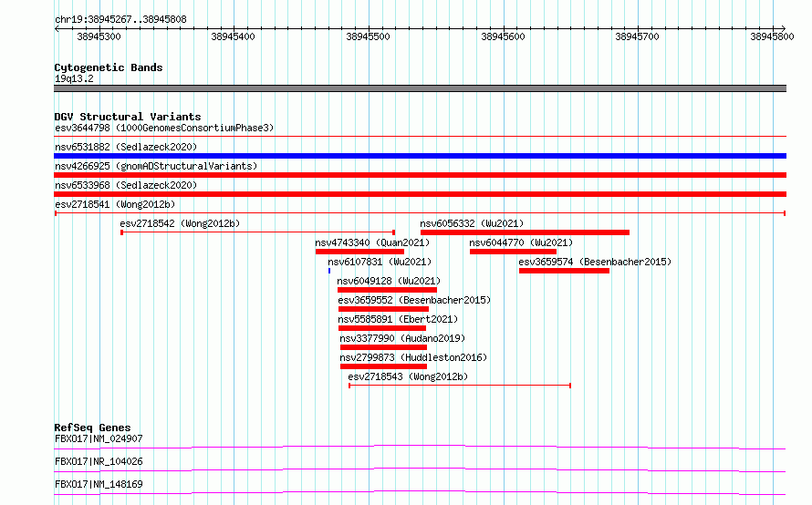The height and width of the screenshot is (505, 812).
Task: Open esv3659574 (Besenbacher2015) variant label
Action: (595, 262)
